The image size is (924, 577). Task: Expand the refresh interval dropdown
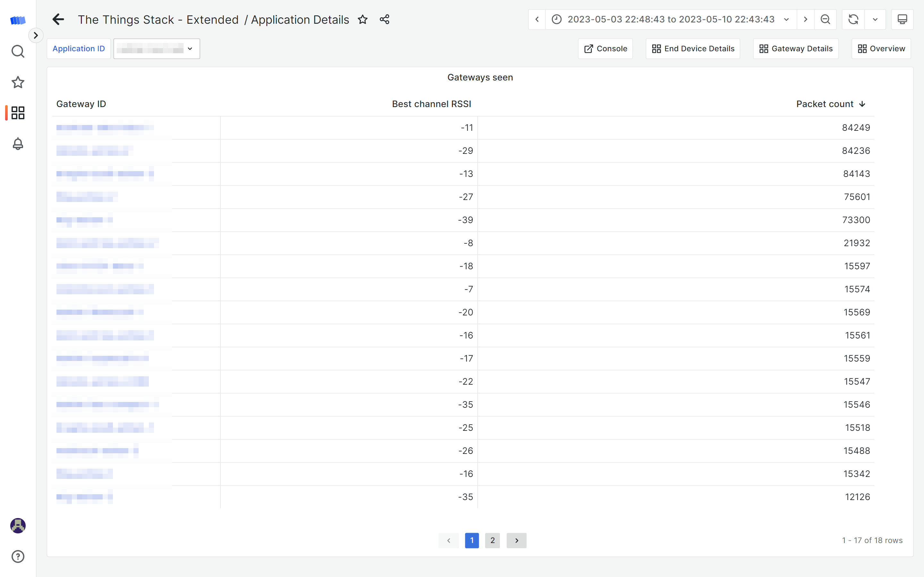pyautogui.click(x=875, y=20)
